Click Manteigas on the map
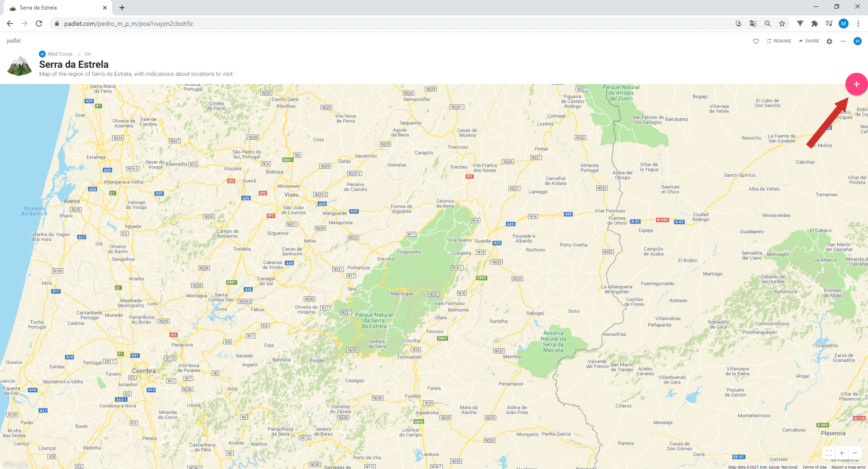 coord(402,294)
